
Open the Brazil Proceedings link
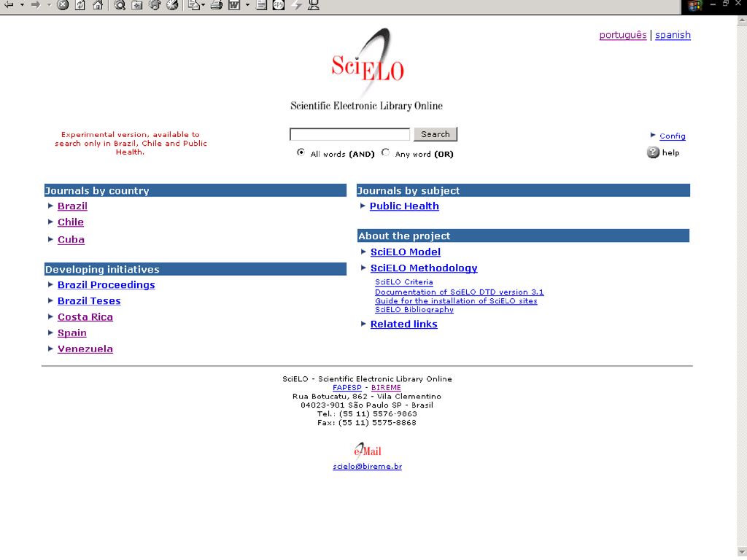[107, 285]
